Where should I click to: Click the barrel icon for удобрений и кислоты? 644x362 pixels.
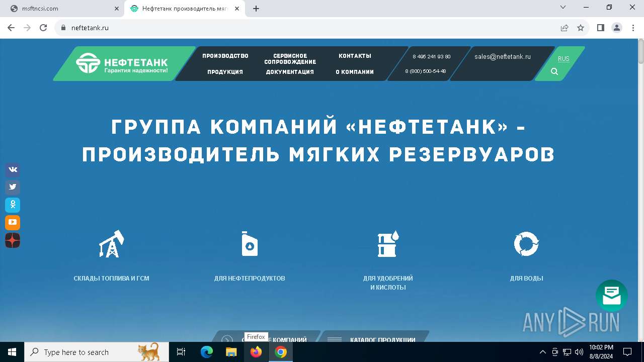point(388,244)
